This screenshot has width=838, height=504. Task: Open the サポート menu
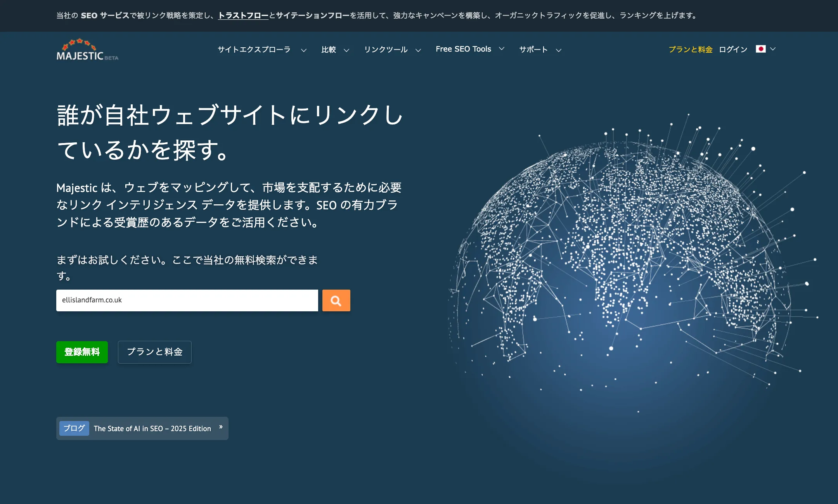(x=533, y=50)
